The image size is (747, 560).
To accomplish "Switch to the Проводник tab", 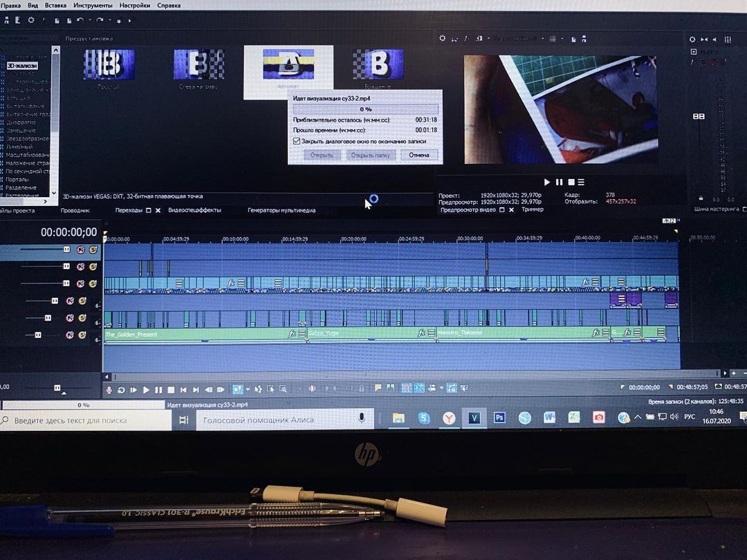I will click(75, 210).
